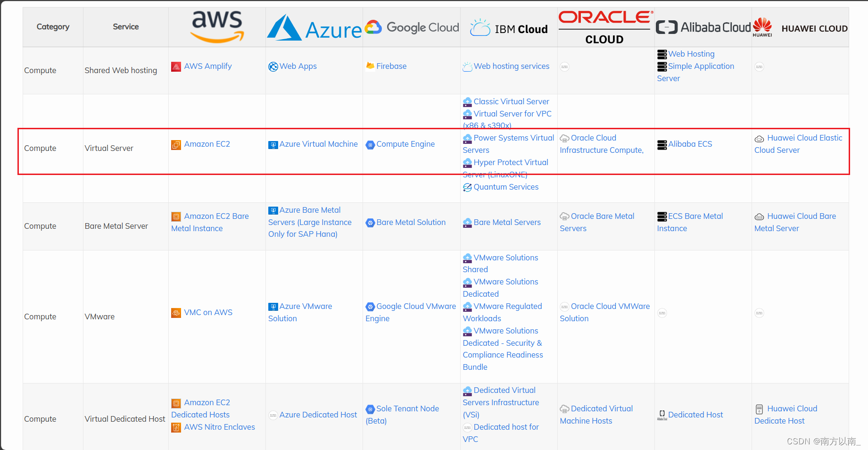Open the Simple Application Server link
868x450 pixels.
695,72
